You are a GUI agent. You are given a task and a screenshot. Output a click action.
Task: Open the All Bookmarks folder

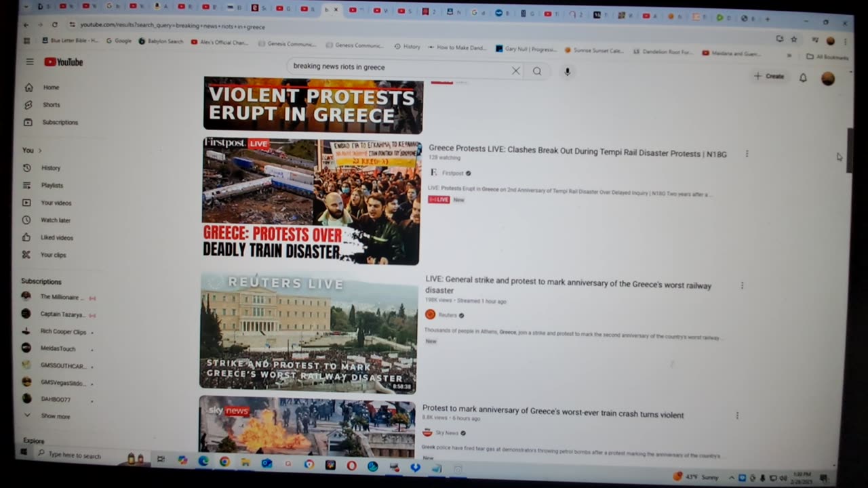pos(827,57)
